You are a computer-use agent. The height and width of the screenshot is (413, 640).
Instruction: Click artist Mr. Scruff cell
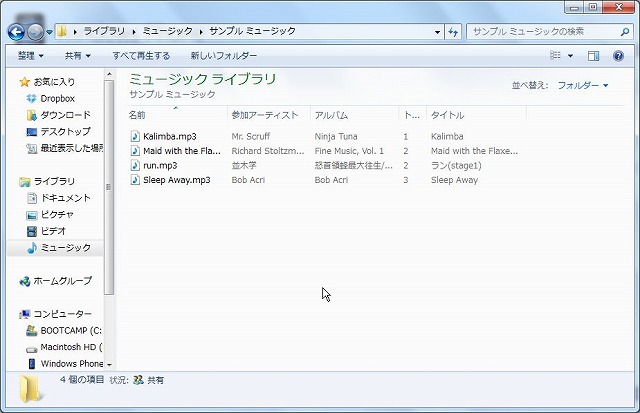point(251,136)
